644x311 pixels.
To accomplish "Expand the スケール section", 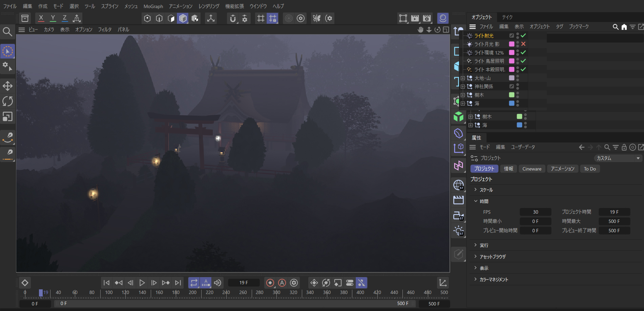I will 476,190.
